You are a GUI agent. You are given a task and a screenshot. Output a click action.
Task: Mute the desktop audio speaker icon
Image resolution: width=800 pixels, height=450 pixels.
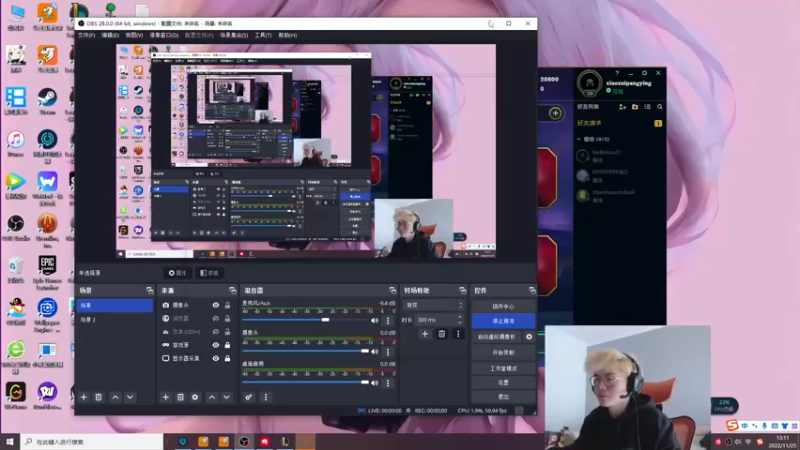(375, 383)
